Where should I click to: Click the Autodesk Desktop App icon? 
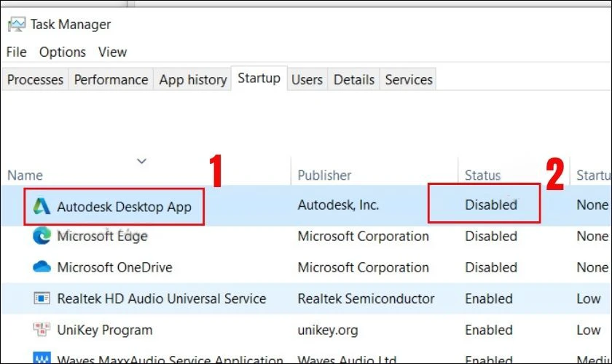[42, 206]
